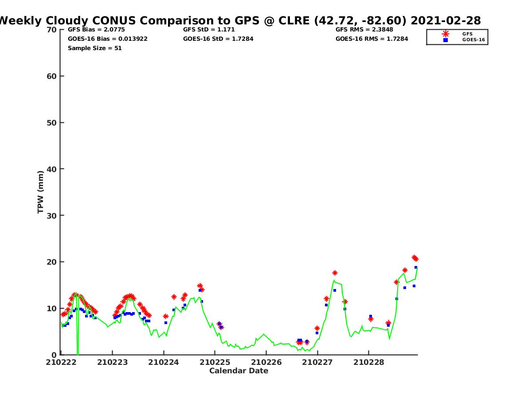Click the 210227 x-axis tick label
This screenshot has width=532, height=399.
317,362
